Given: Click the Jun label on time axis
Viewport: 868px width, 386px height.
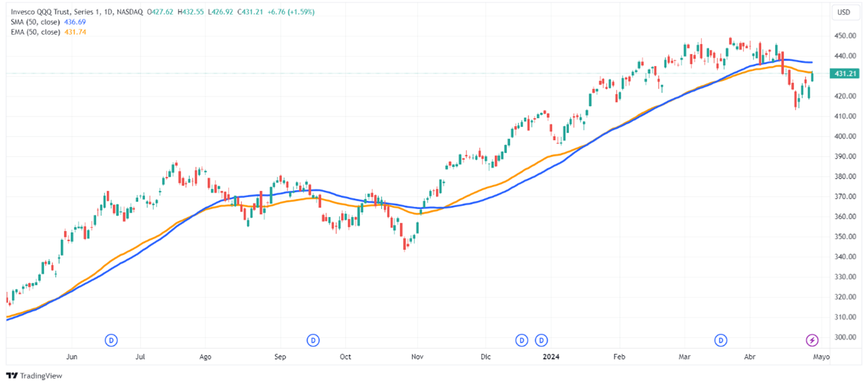Looking at the screenshot, I should 72,357.
